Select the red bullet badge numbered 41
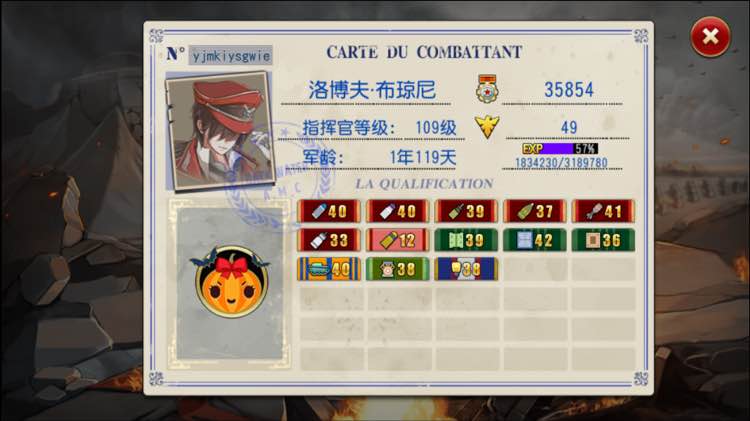Viewport: 750px width, 421px height. [x=603, y=211]
